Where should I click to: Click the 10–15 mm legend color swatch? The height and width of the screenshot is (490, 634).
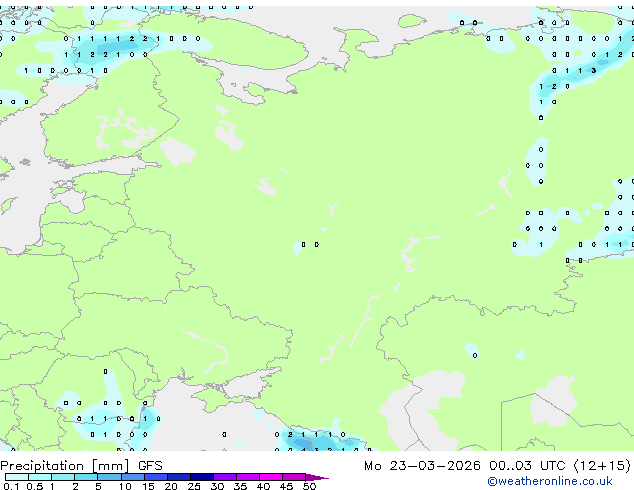(x=133, y=477)
